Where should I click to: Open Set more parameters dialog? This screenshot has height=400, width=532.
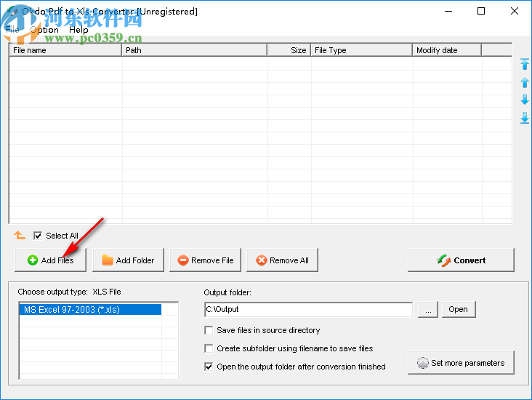(461, 363)
